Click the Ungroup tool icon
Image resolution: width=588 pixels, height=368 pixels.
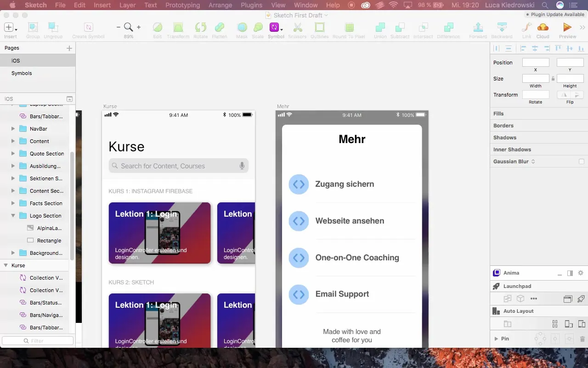[53, 28]
